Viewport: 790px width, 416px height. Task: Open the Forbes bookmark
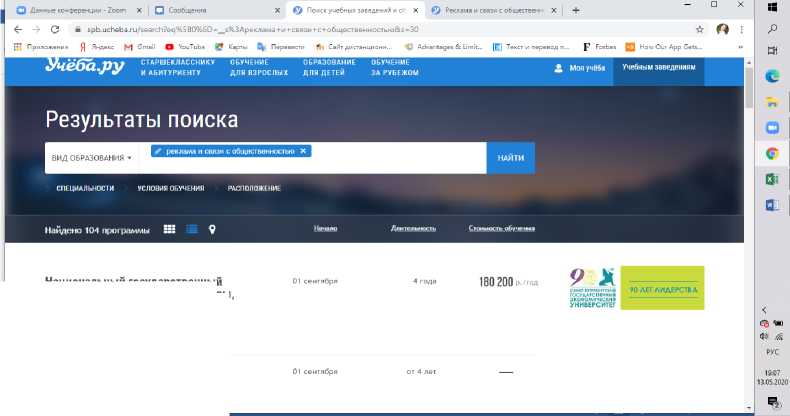tap(600, 47)
